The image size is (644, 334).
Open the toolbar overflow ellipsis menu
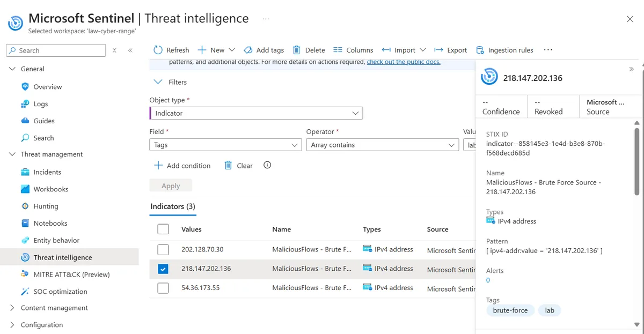548,50
